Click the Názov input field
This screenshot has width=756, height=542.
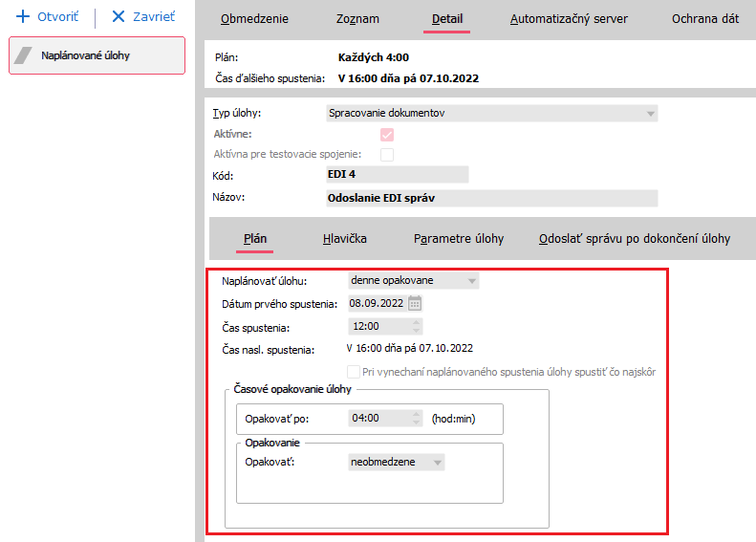click(x=491, y=198)
